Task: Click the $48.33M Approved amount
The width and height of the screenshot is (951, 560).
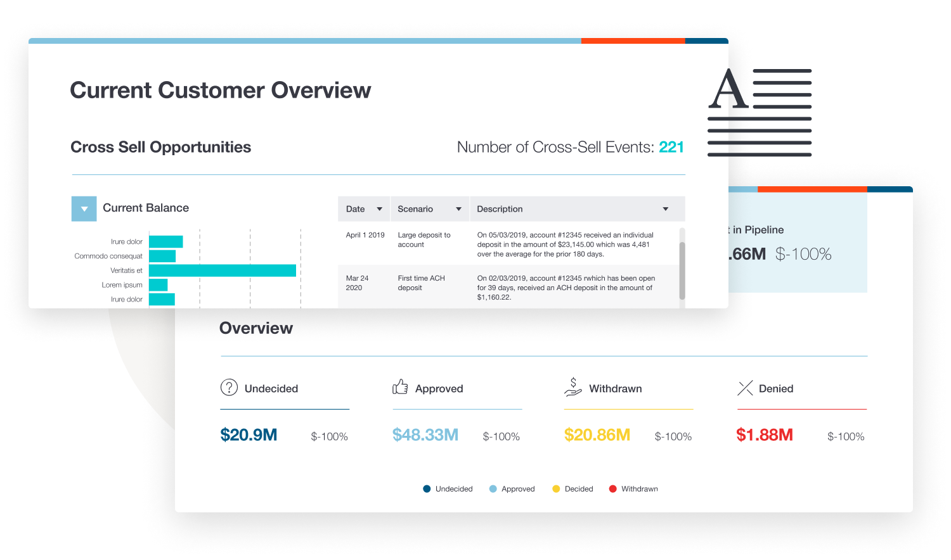Action: pyautogui.click(x=425, y=435)
